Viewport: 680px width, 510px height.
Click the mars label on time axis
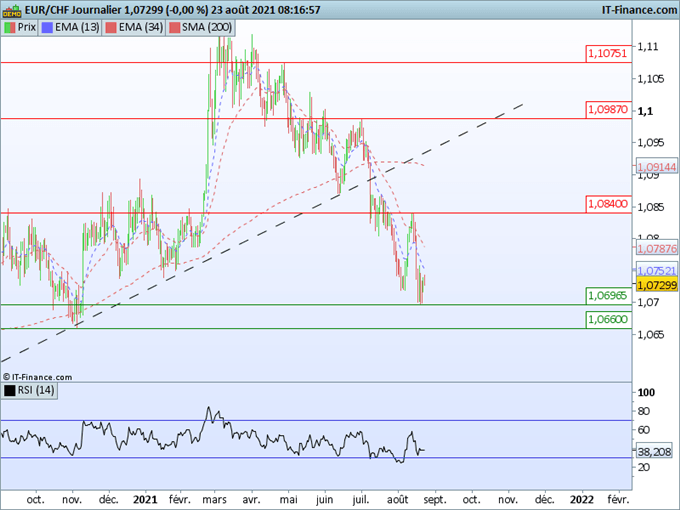click(x=214, y=500)
